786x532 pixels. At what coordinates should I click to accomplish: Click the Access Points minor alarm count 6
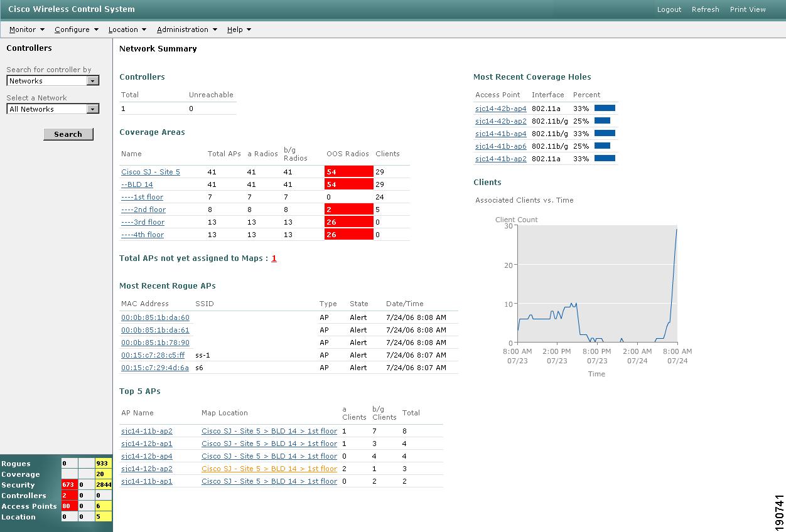coord(103,506)
